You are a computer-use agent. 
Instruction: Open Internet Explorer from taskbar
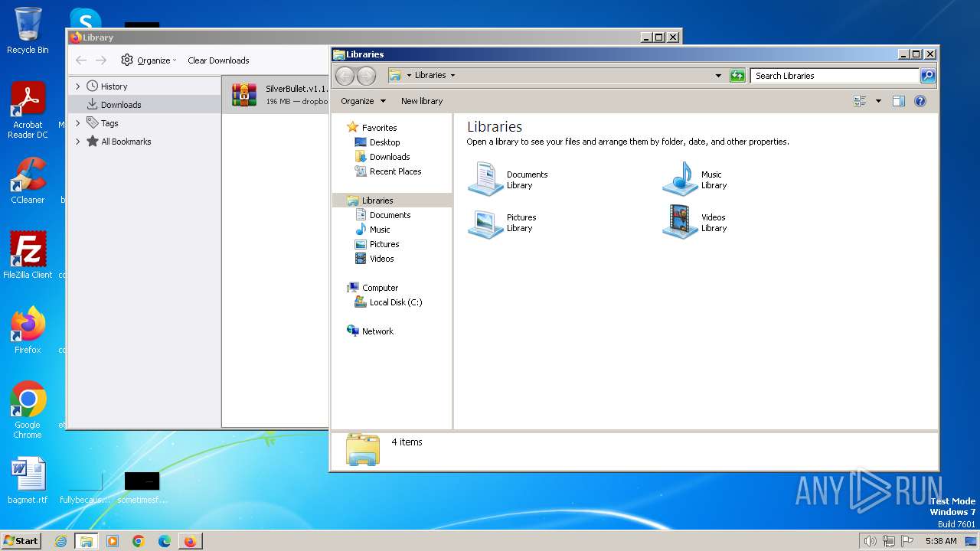pos(61,541)
